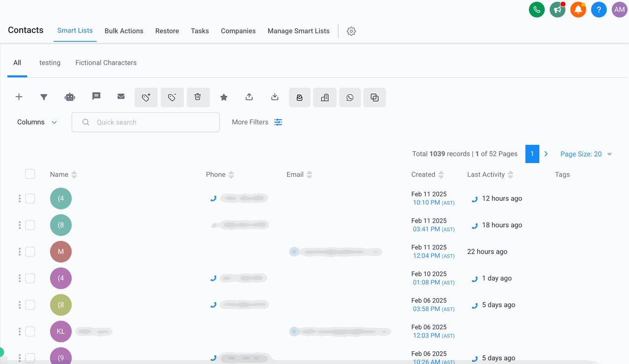The image size is (629, 364).
Task: Click the email verification envelope icon button
Action: click(300, 98)
